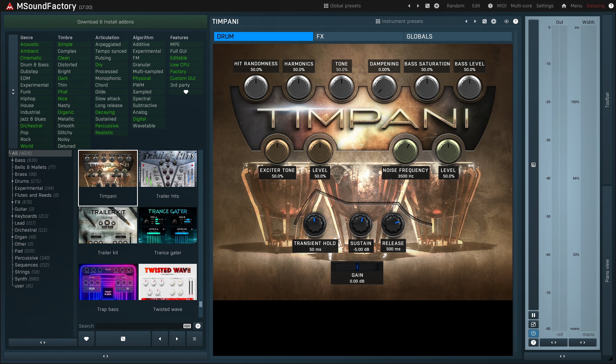The width and height of the screenshot is (616, 364).
Task: Select the Trailer hits preset thumbnail
Action: 168,169
